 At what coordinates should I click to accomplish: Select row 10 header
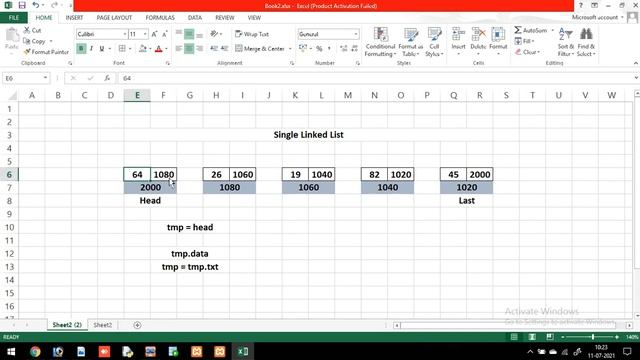click(9, 227)
